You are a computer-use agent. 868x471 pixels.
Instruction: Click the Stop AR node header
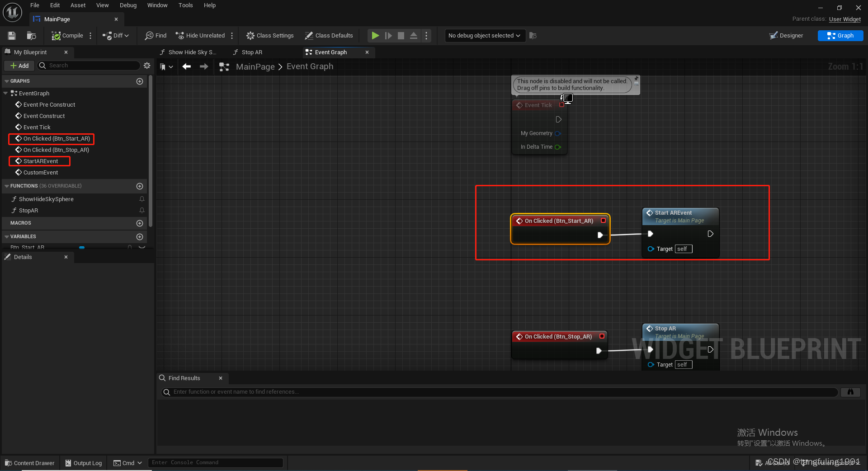pos(680,332)
